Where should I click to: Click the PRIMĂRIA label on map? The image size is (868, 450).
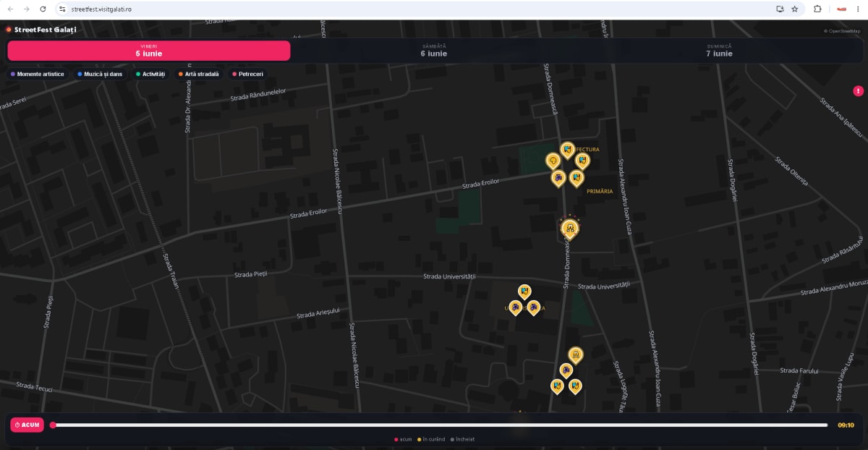600,191
